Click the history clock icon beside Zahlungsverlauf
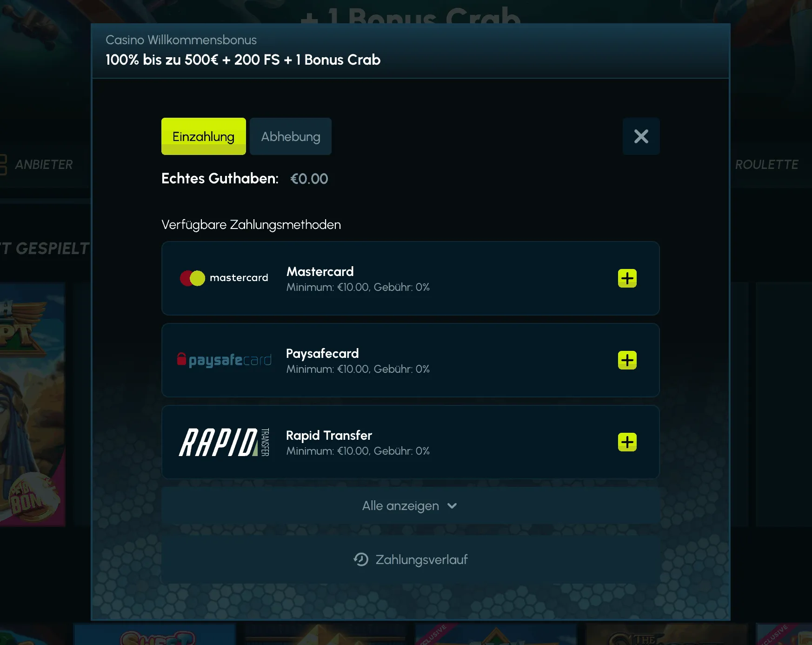 [361, 559]
